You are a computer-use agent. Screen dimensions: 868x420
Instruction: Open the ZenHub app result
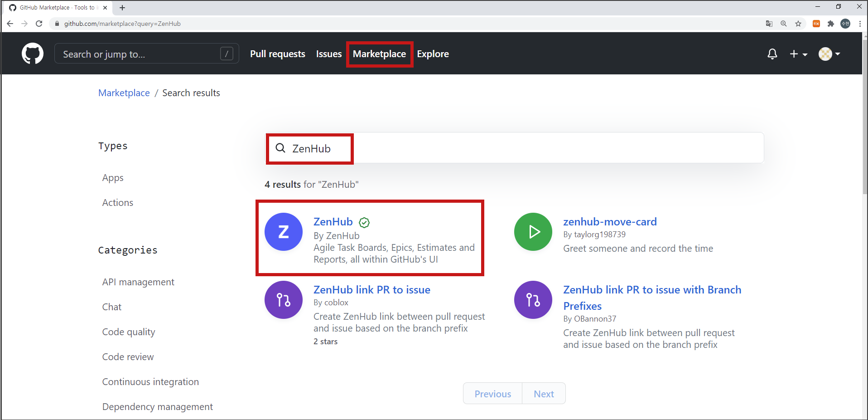click(x=333, y=222)
